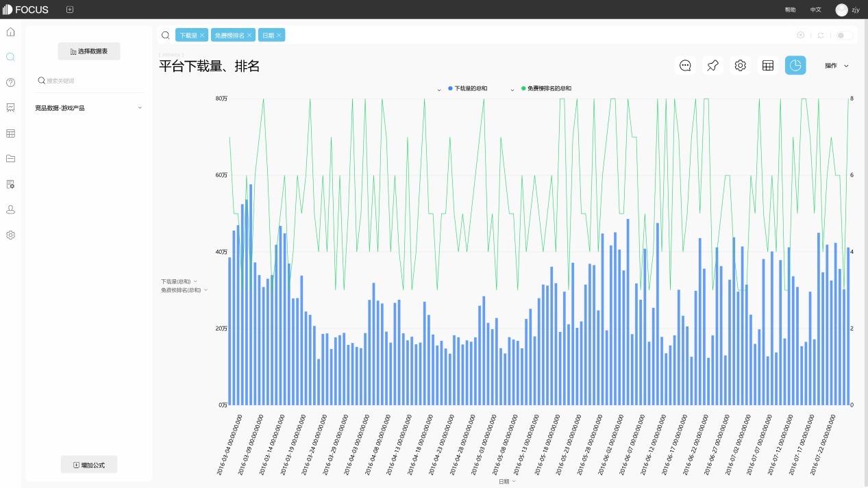Toggle the switch in the search bar
This screenshot has height=488, width=868.
(x=844, y=35)
